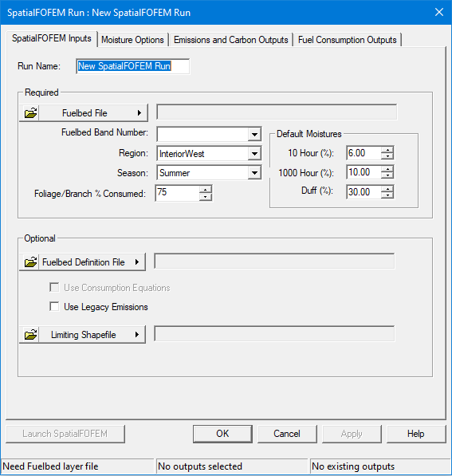Viewport: 452px width, 476px height.
Task: Tick the Use Consumption Equations checkbox
Action: [54, 287]
